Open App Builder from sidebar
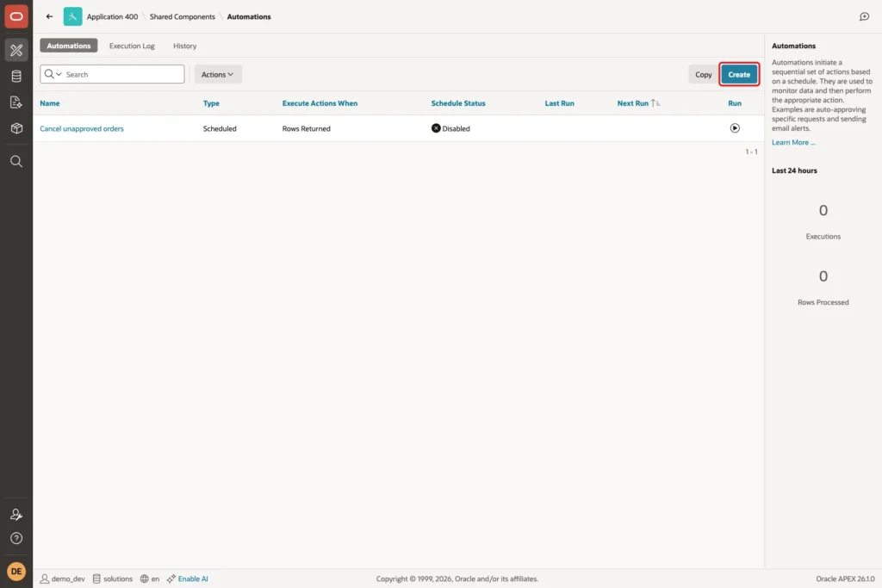Image resolution: width=882 pixels, height=588 pixels. click(x=16, y=50)
